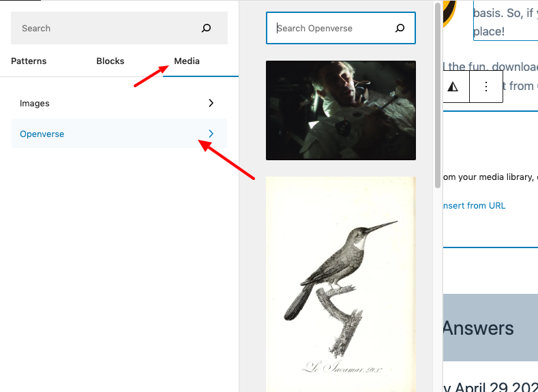Select the Openverse media category
The height and width of the screenshot is (392, 538).
point(119,134)
